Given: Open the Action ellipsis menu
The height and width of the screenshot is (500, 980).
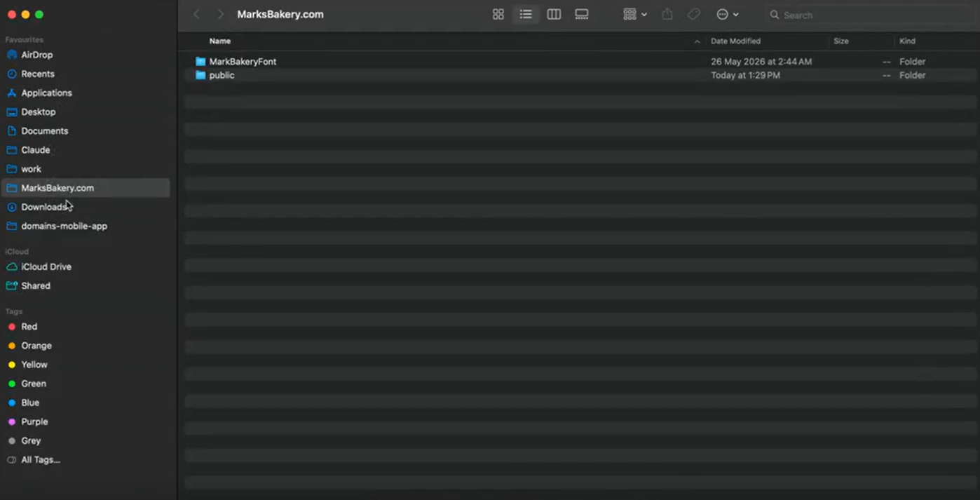Looking at the screenshot, I should pyautogui.click(x=727, y=15).
